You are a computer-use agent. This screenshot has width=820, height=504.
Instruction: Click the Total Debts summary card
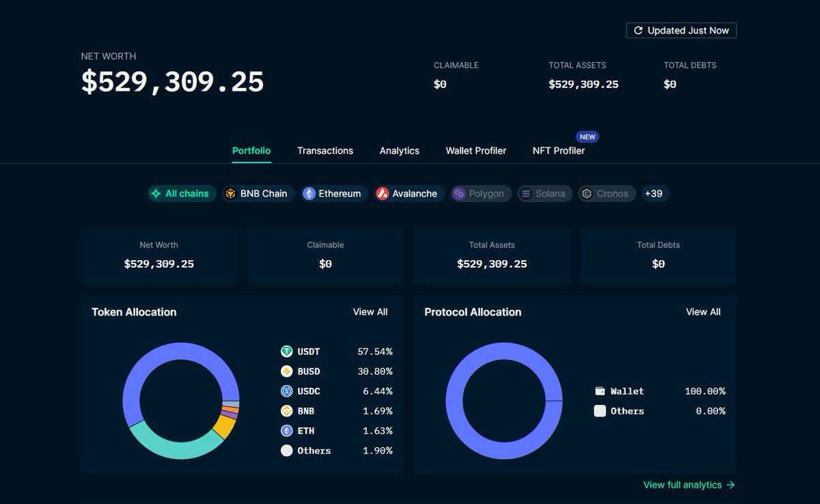pos(659,257)
